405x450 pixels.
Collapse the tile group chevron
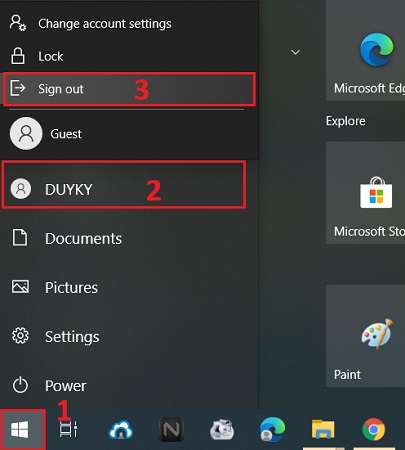295,52
